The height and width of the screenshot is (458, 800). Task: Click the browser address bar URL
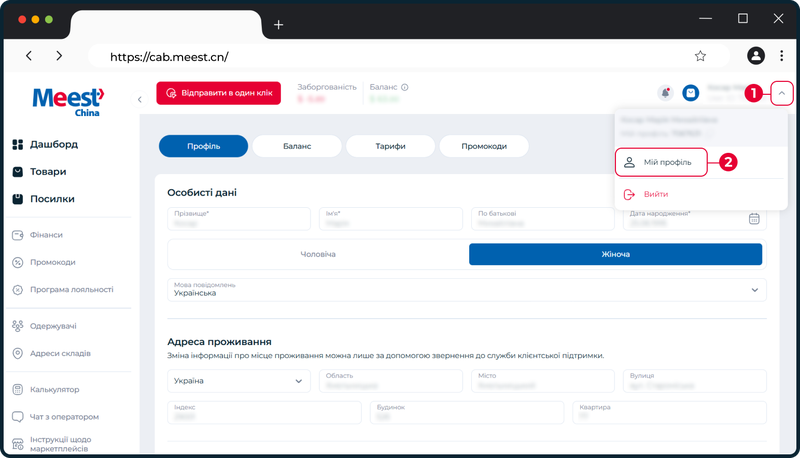(169, 57)
